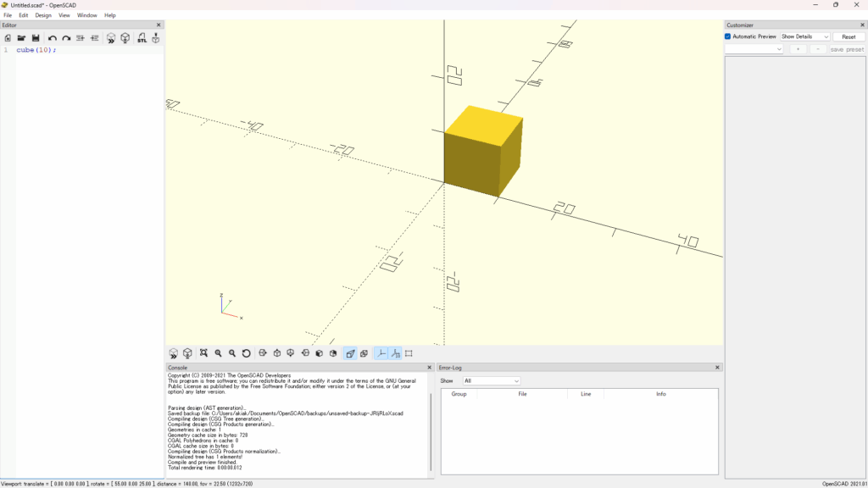Toggle Show Scale Markers in viewport toolbar
This screenshot has width=868, height=488.
(x=395, y=353)
